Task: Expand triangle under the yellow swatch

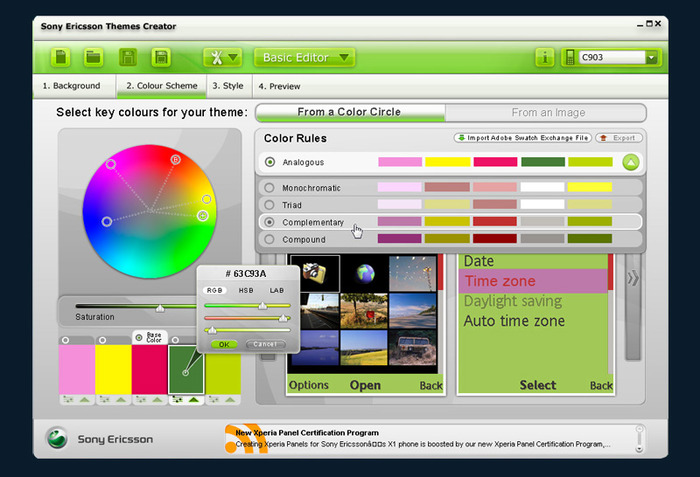Action: coord(121,400)
